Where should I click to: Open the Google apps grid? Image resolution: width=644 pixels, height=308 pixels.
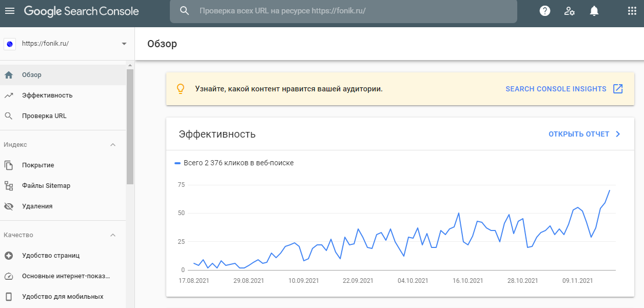632,11
